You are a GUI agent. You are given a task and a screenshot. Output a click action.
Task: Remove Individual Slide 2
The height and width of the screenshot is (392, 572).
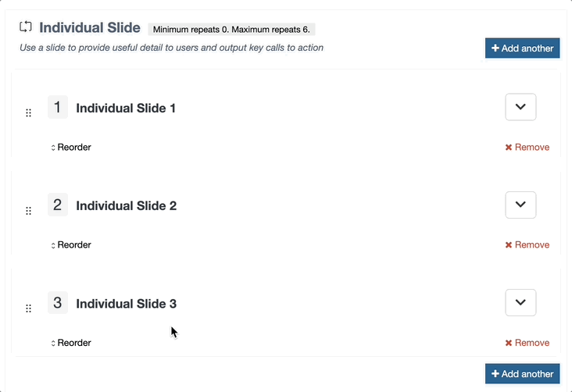(527, 244)
